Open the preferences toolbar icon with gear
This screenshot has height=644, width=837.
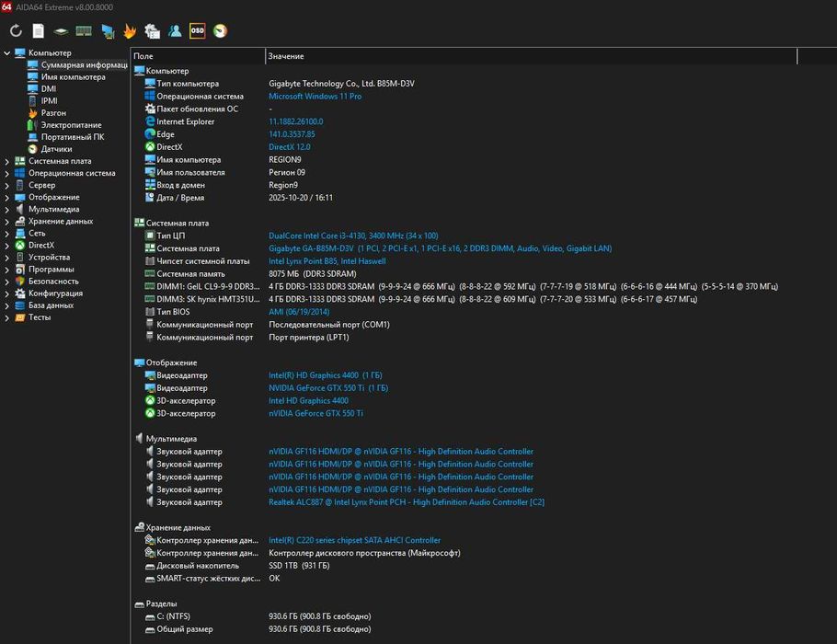[x=152, y=31]
